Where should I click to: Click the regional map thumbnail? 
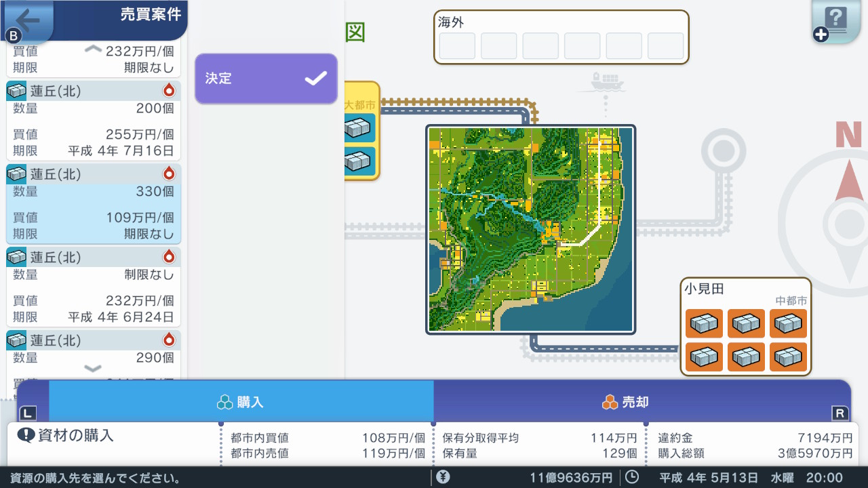pos(531,228)
